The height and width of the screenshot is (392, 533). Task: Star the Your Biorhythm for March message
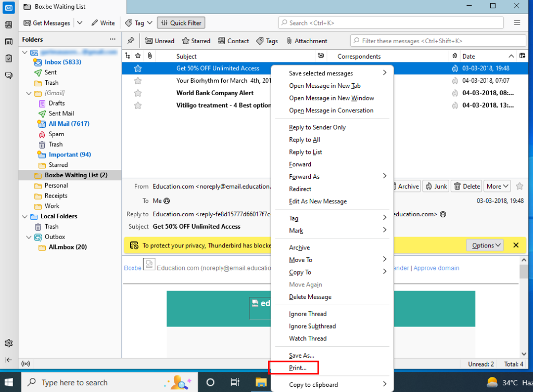[x=137, y=81]
